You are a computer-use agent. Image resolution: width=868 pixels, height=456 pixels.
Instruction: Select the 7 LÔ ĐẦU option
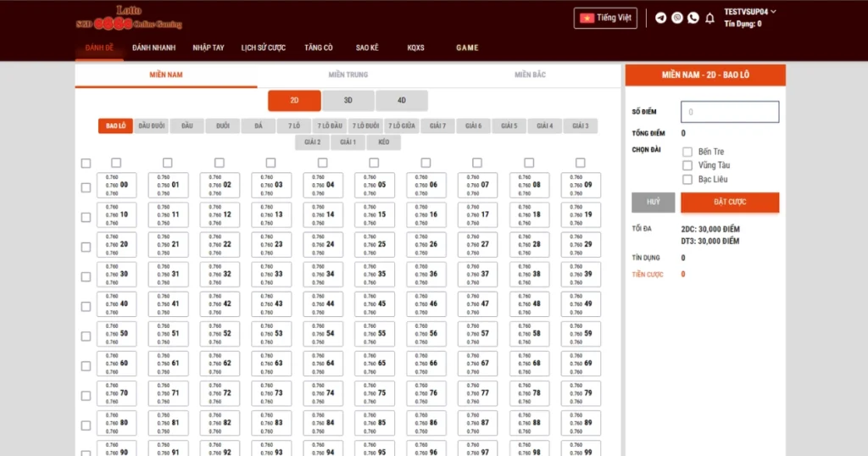pos(330,125)
